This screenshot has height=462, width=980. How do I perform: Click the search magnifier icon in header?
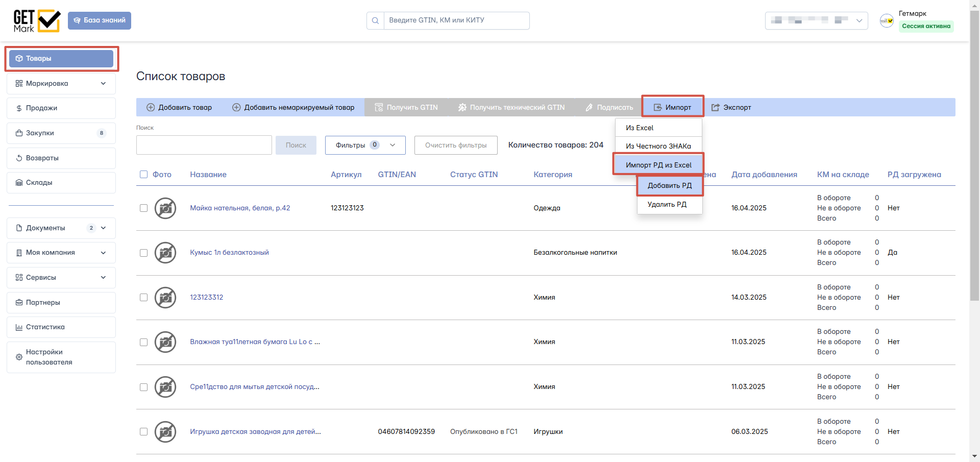pos(375,20)
